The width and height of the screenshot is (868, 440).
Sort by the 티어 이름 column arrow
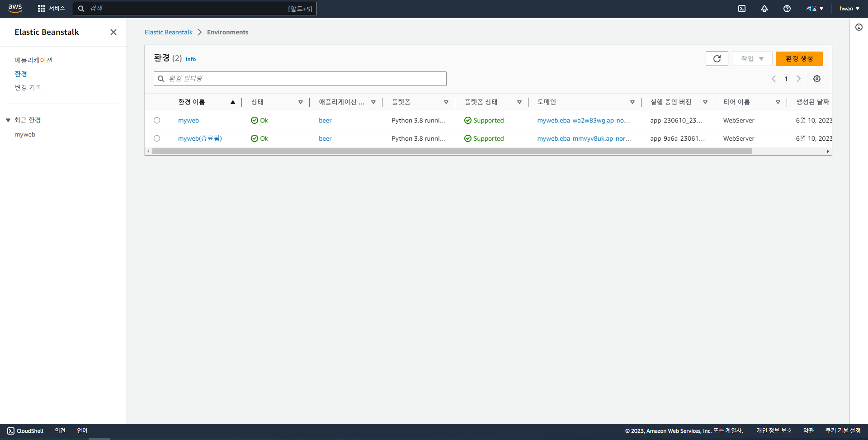778,102
